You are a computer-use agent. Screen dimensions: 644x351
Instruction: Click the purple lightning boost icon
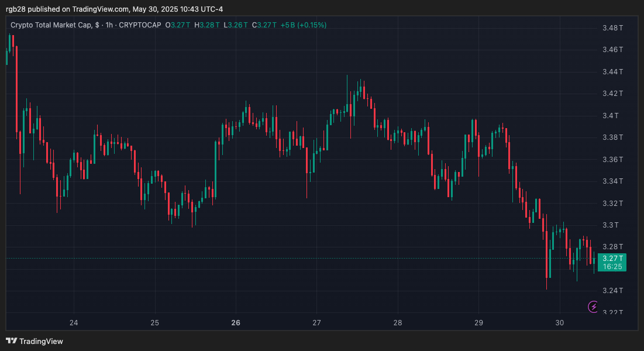[593, 307]
